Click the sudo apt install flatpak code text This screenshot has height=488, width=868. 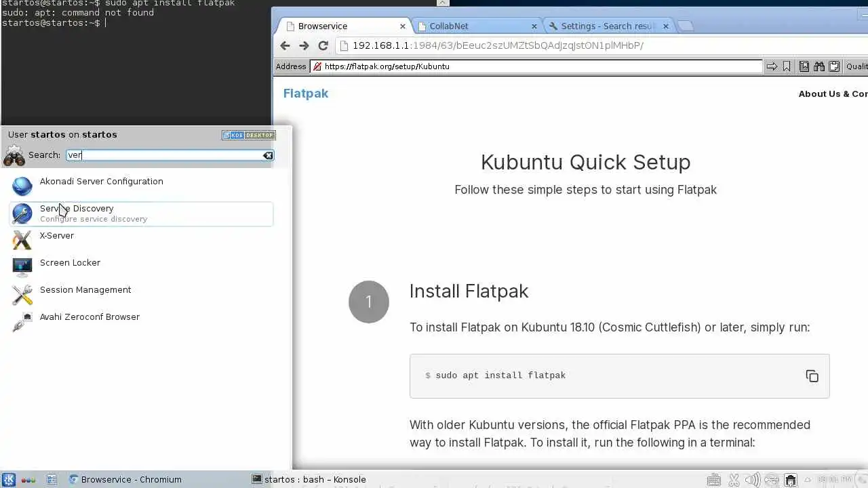click(x=500, y=375)
